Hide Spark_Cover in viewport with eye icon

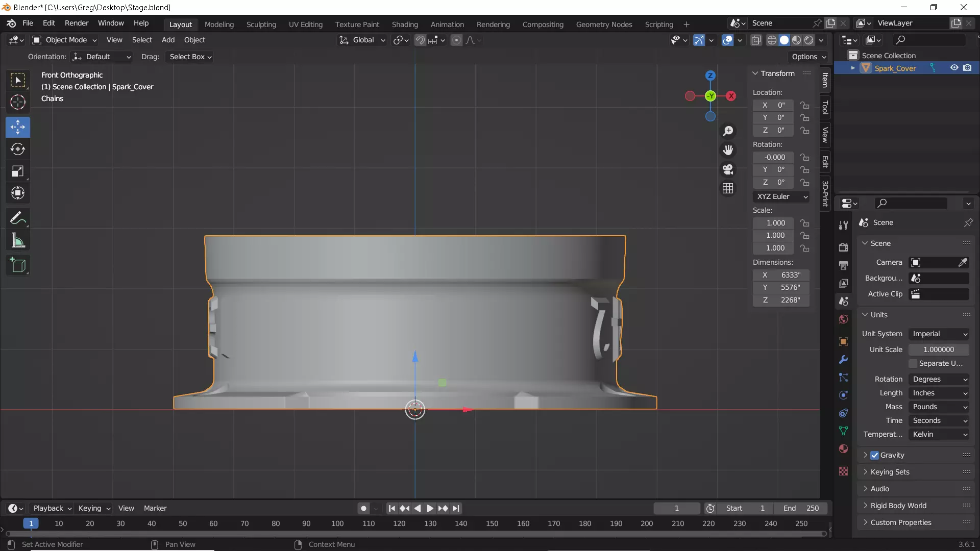(x=954, y=68)
